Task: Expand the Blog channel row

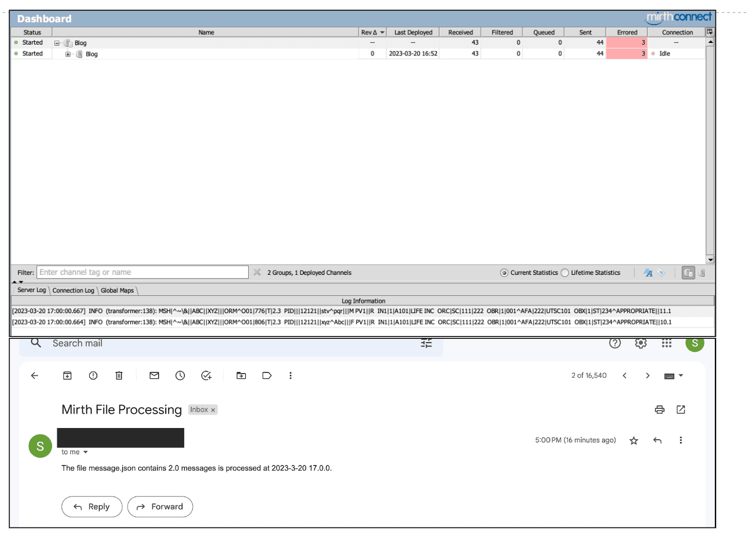Action: tap(67, 54)
